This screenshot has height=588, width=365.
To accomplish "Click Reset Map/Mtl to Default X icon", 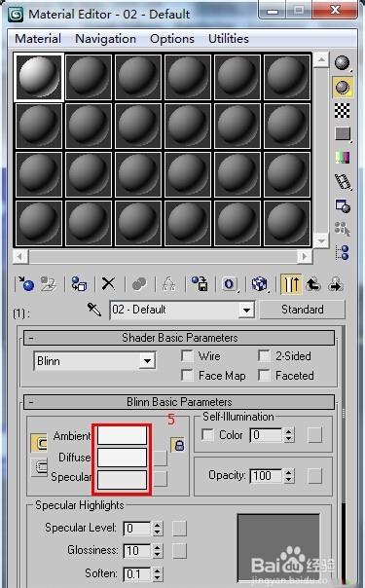I will coord(109,284).
